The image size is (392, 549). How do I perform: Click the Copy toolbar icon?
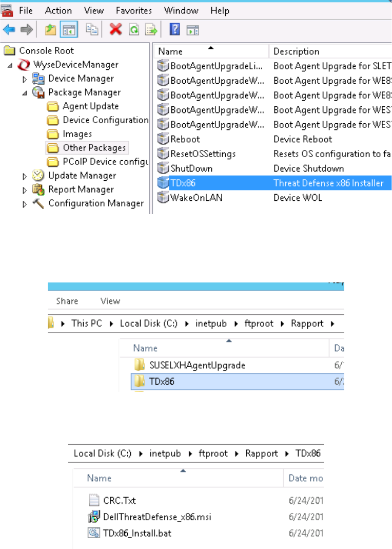(x=92, y=30)
